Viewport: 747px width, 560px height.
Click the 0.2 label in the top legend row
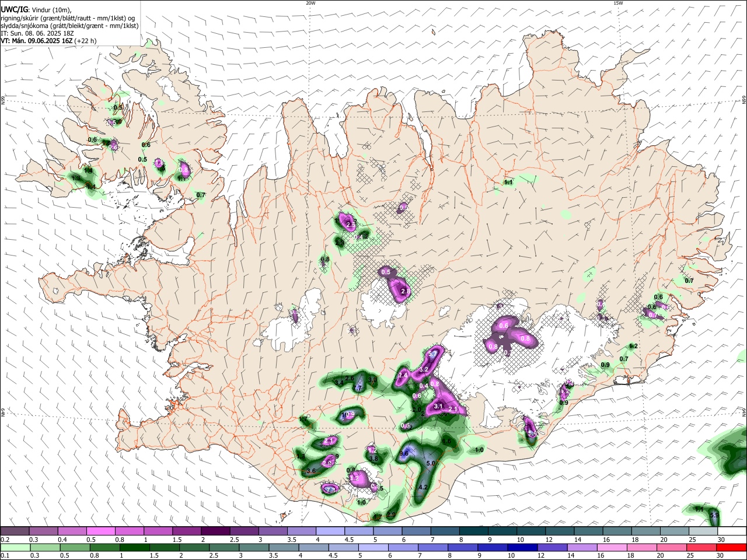(x=5, y=540)
